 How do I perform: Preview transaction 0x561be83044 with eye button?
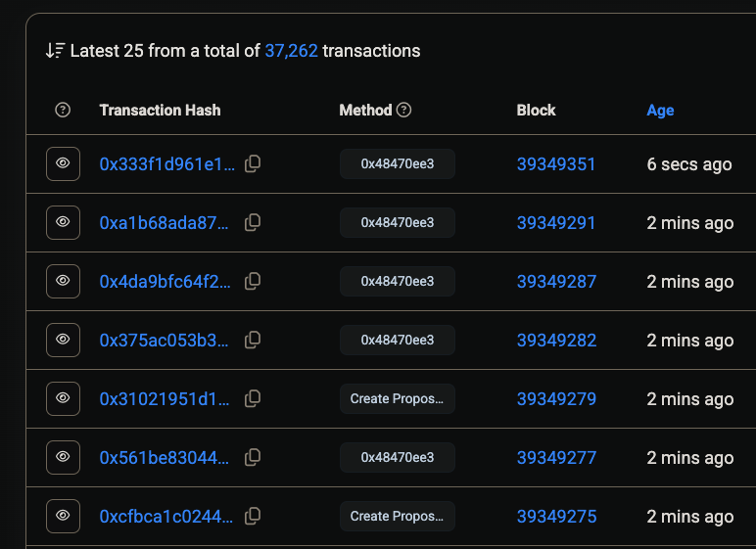pyautogui.click(x=63, y=457)
